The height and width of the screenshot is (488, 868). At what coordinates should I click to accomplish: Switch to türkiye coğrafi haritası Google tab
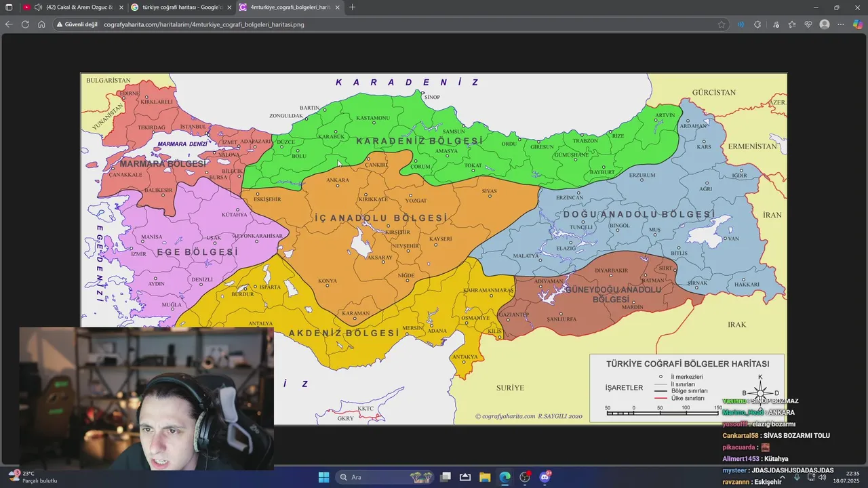click(x=182, y=7)
